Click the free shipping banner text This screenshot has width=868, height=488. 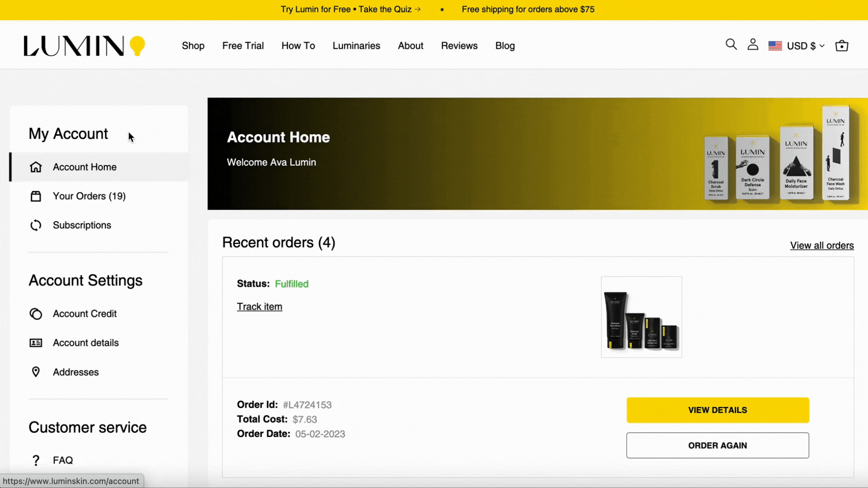[x=528, y=9]
